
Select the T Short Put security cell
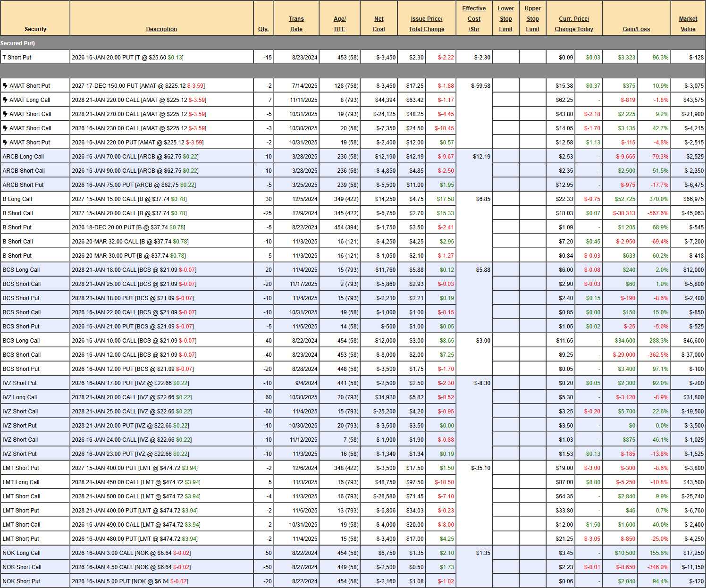pyautogui.click(x=17, y=58)
